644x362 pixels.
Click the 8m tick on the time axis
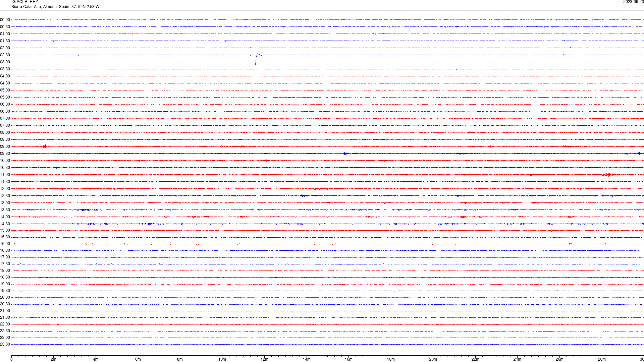pyautogui.click(x=180, y=359)
